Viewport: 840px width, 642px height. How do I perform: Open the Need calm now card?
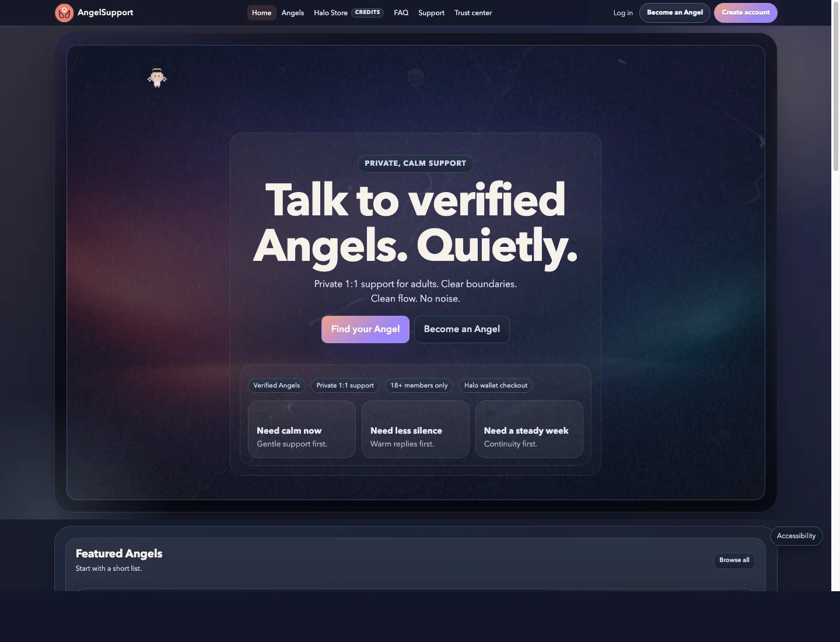[x=302, y=429]
